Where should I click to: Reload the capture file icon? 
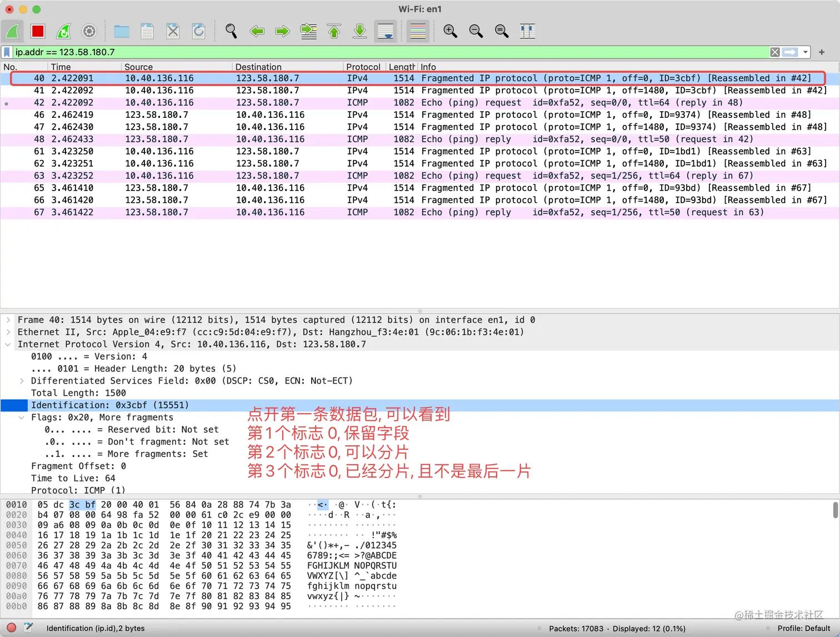click(198, 31)
